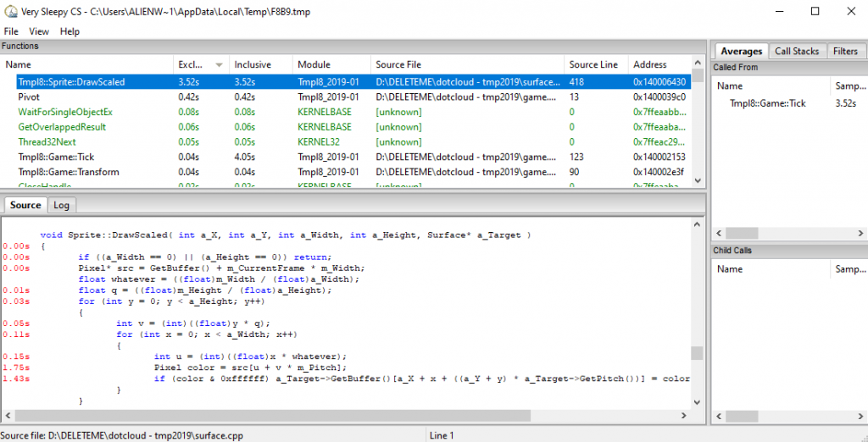
Task: Click Source view vertical scrollbar thumb
Action: click(697, 353)
